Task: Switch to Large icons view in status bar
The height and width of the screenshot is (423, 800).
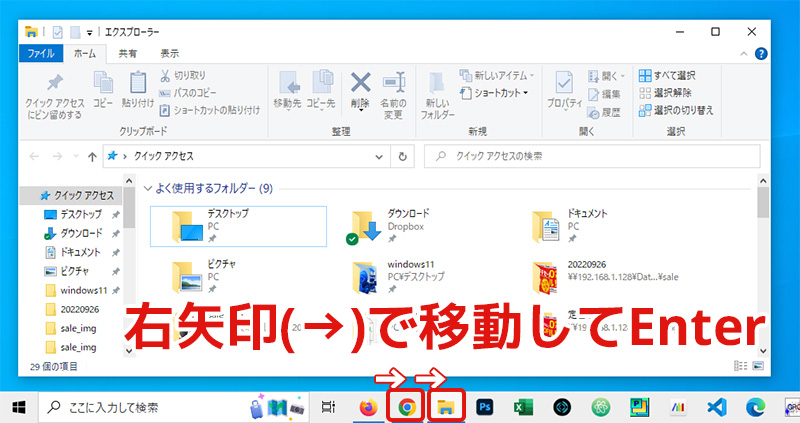Action: (758, 366)
